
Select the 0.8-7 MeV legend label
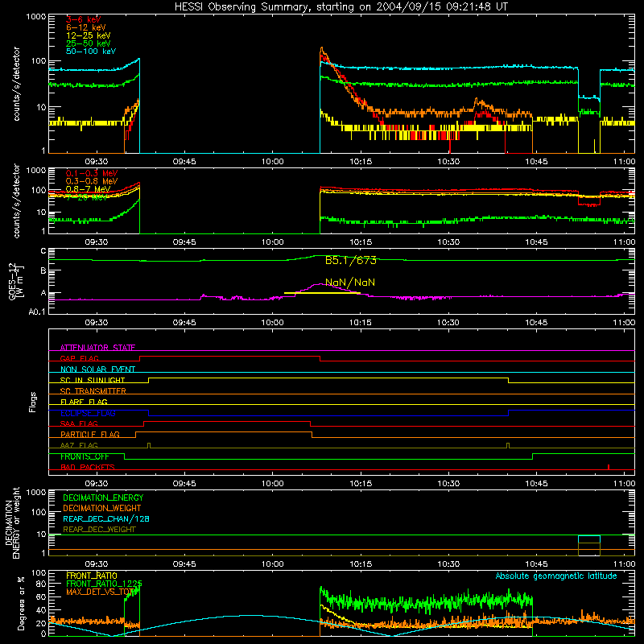tap(88, 189)
